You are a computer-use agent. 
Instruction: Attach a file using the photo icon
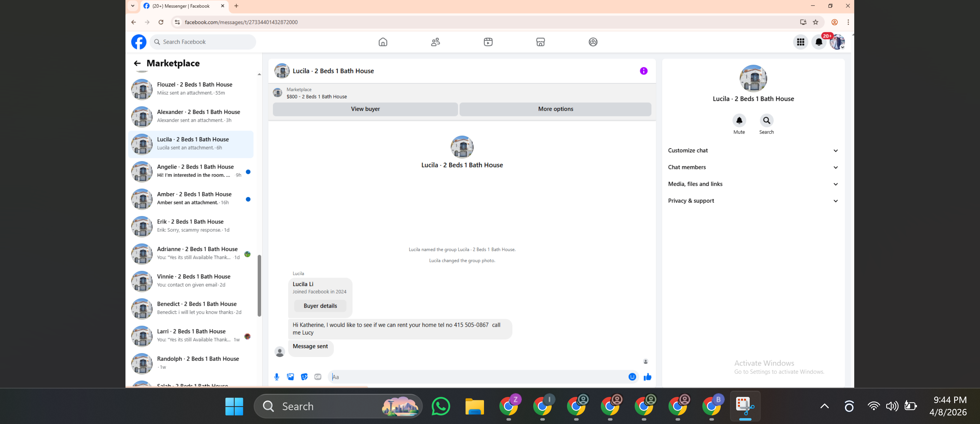(290, 377)
